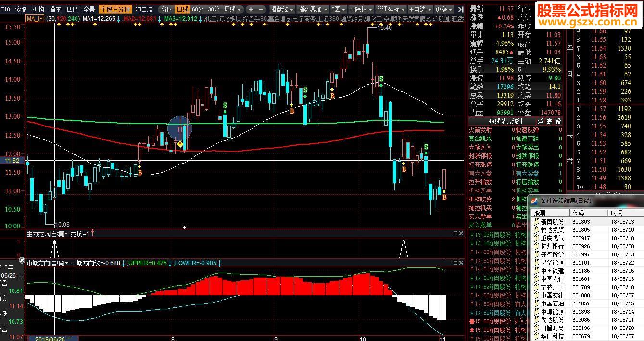Open the 指数叠加 dropdown
Screen dimensions: 644x341
pos(313,9)
